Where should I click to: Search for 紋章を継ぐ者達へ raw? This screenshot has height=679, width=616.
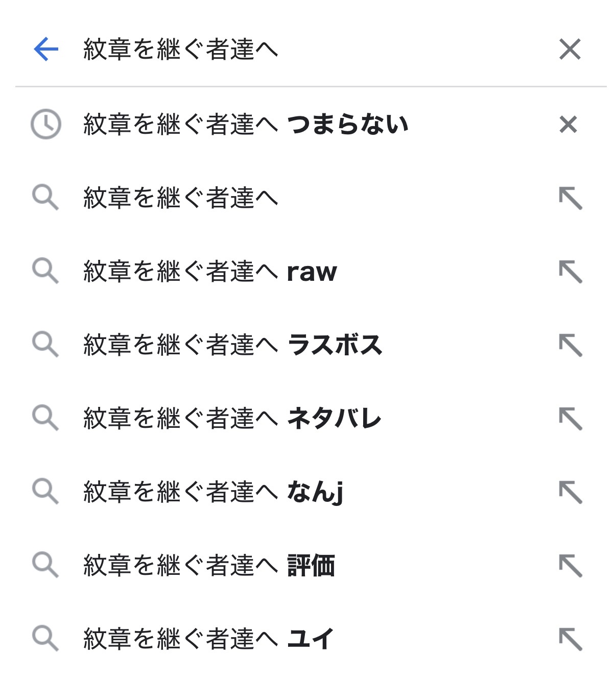(209, 272)
